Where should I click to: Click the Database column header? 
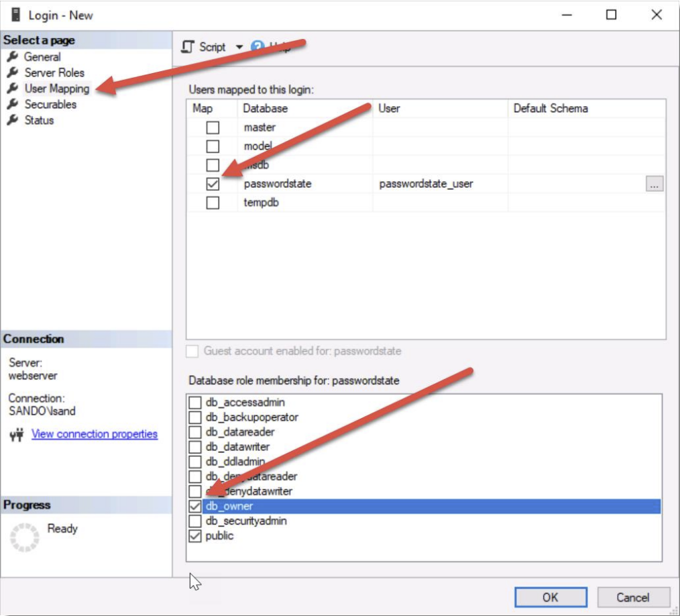tap(305, 109)
